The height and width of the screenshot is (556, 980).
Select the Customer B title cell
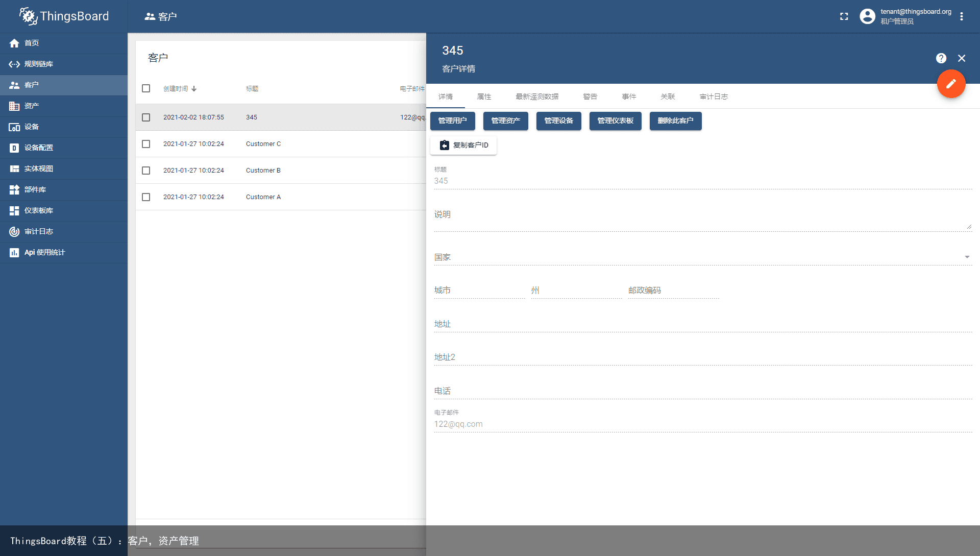[263, 171]
